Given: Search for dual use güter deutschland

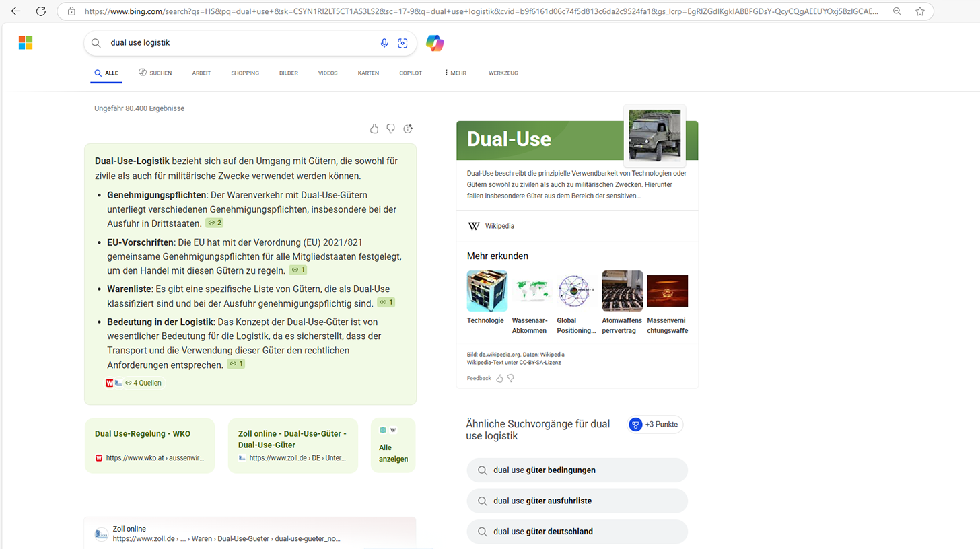Looking at the screenshot, I should tap(577, 531).
